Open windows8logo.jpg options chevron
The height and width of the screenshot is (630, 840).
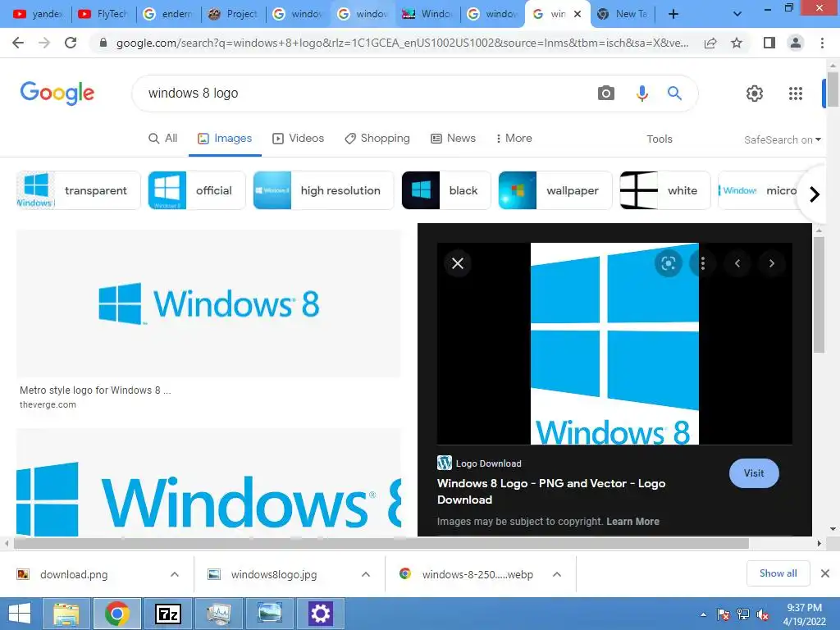pos(366,574)
